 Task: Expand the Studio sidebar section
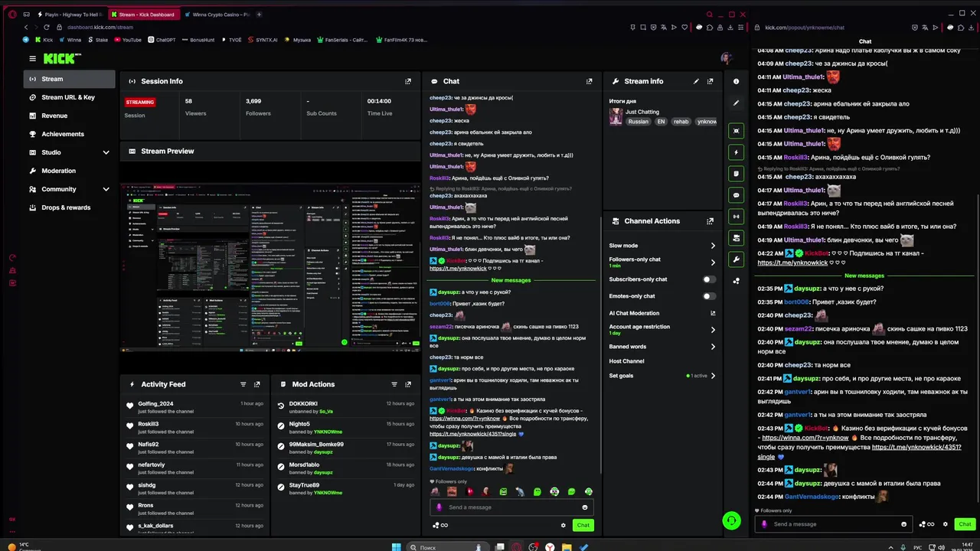tap(106, 152)
